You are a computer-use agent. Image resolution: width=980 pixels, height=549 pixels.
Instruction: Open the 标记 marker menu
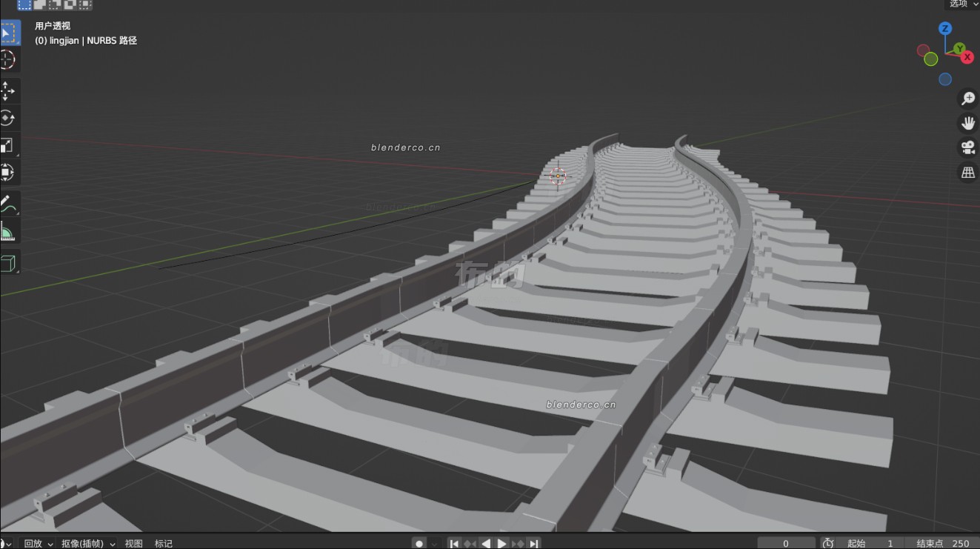[164, 543]
